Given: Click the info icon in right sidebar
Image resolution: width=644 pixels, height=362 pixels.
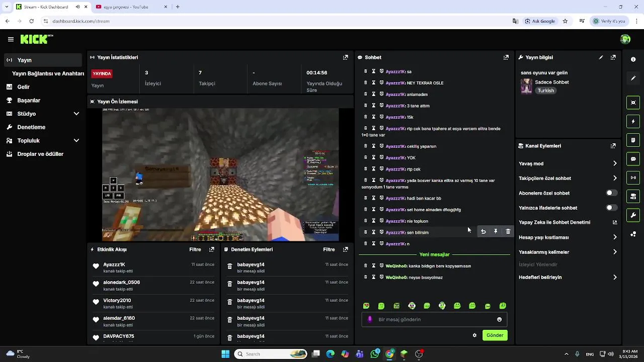Looking at the screenshot, I should tap(633, 59).
